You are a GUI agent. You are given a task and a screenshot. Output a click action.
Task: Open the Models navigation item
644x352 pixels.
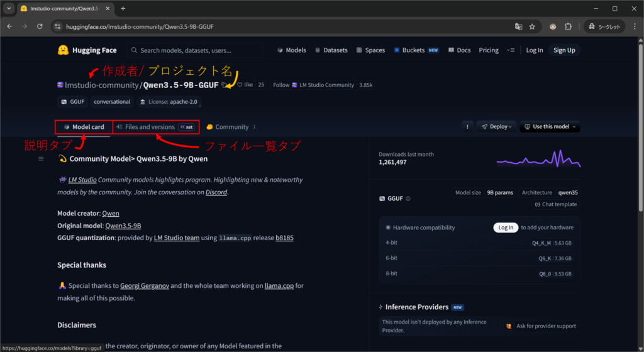(291, 50)
